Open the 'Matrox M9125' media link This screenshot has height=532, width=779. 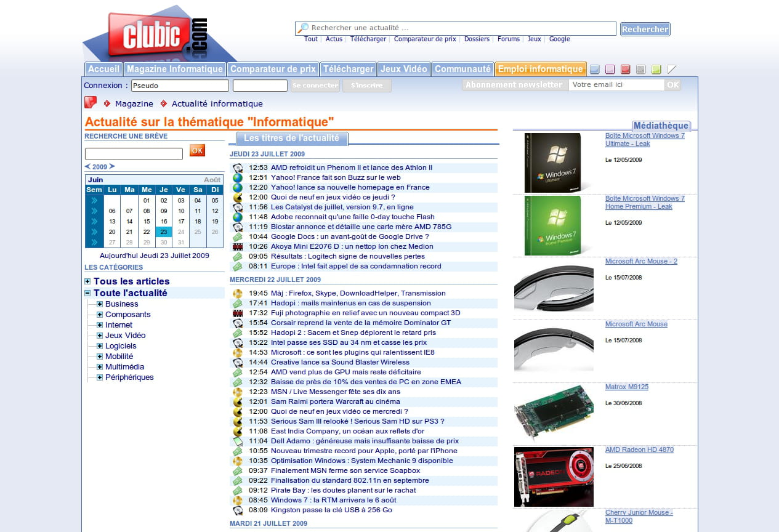[x=627, y=387]
